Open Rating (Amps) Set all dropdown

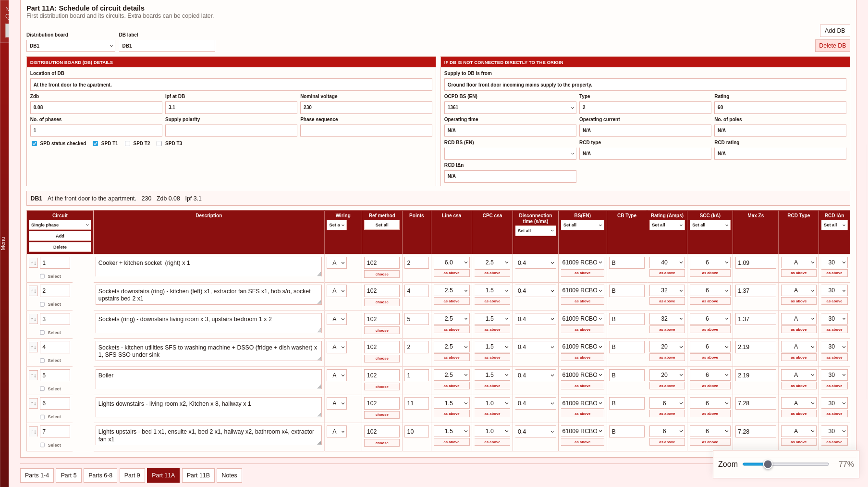point(667,225)
